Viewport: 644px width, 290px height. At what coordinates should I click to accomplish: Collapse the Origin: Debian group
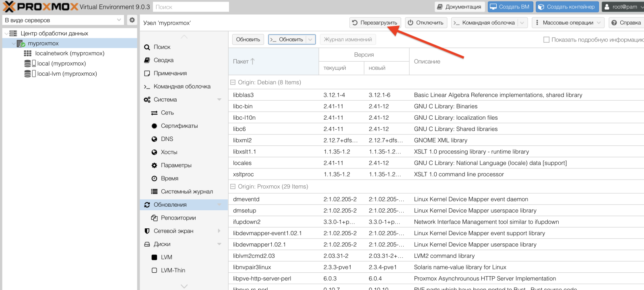(x=233, y=82)
